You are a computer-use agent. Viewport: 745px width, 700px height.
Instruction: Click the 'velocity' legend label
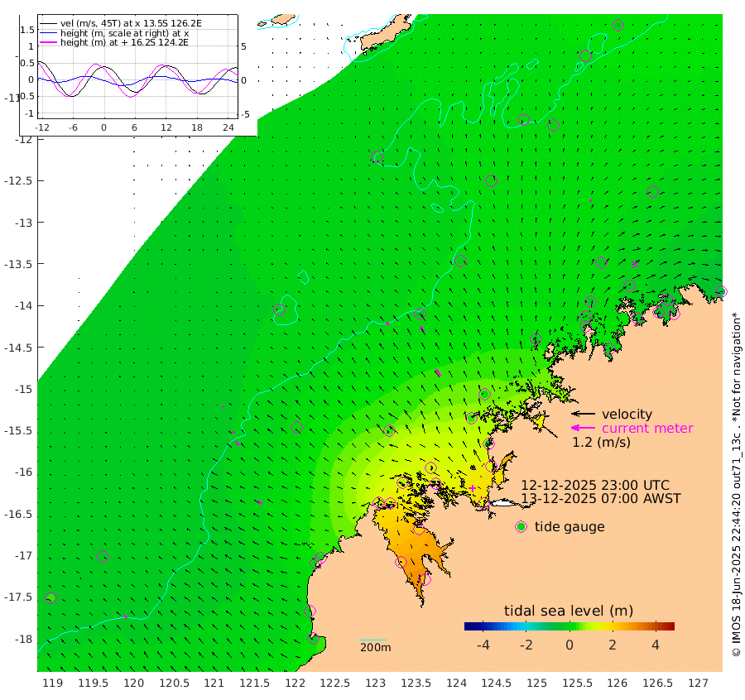[627, 414]
